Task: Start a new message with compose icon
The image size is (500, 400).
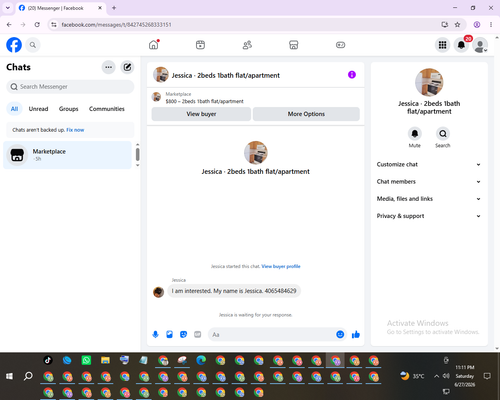Action: (x=127, y=67)
